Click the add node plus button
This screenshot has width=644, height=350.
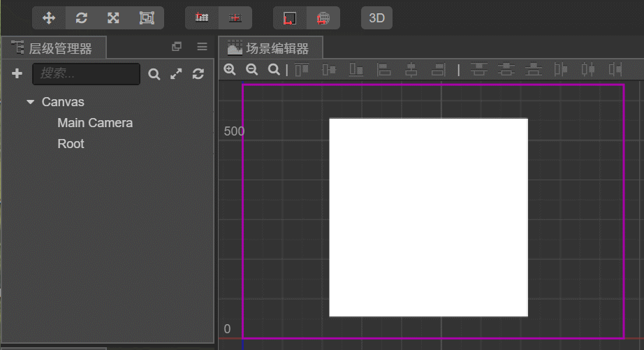click(17, 73)
